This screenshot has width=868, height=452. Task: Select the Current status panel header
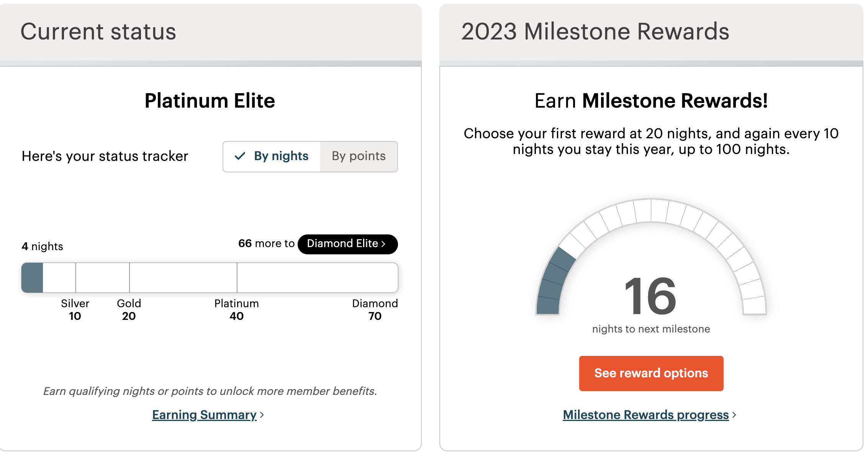[x=98, y=31]
